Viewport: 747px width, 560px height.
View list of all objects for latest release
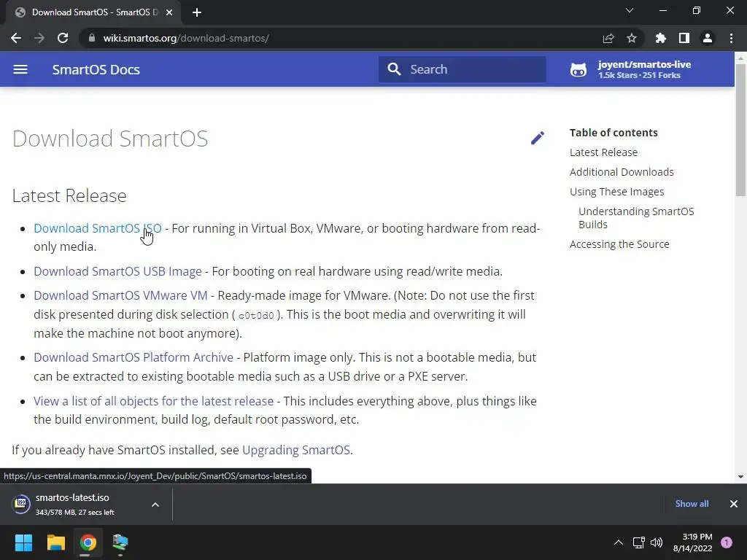coord(153,401)
